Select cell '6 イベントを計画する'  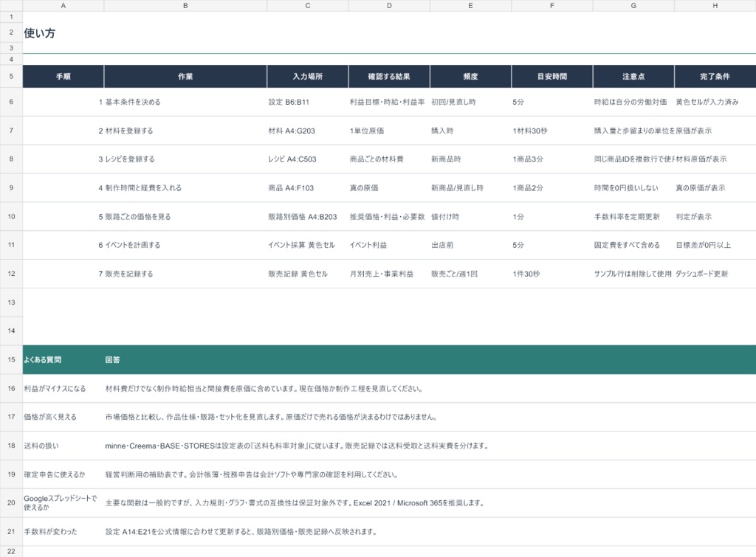185,245
